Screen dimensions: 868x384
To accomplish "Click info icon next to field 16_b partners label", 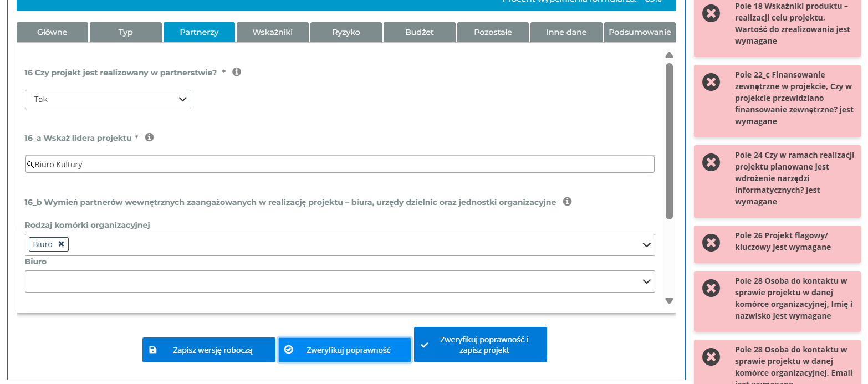I will pos(567,202).
